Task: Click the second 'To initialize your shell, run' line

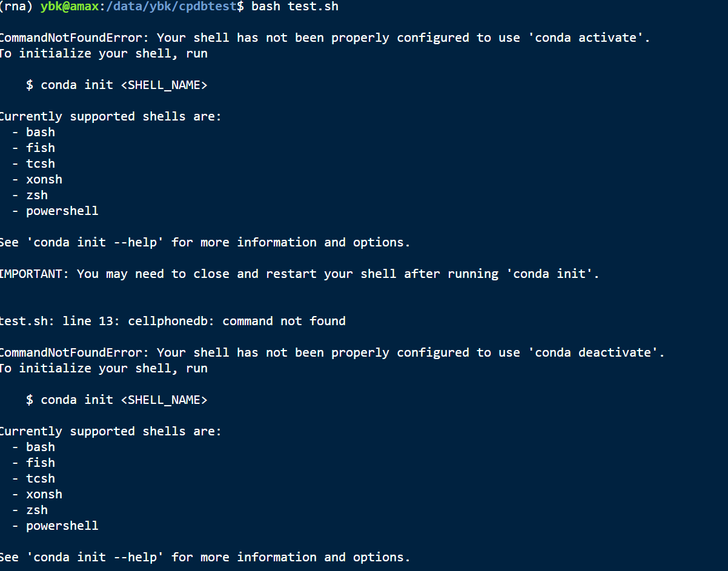Action: (104, 368)
